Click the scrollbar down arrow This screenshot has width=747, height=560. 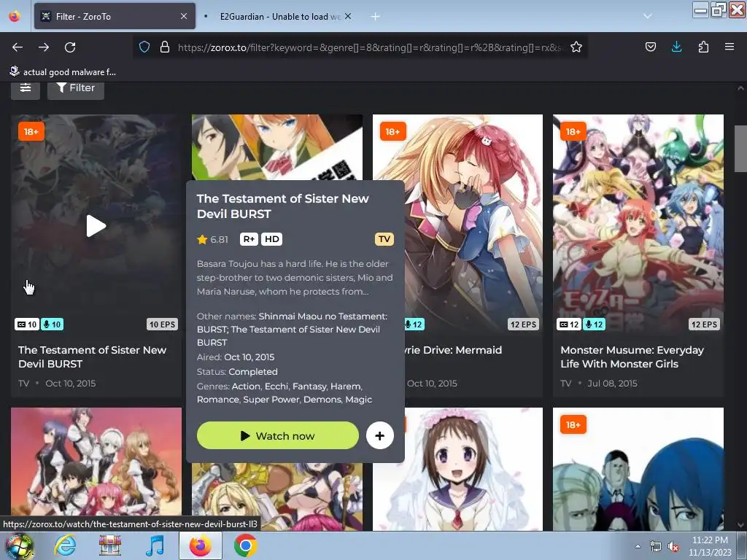(740, 525)
